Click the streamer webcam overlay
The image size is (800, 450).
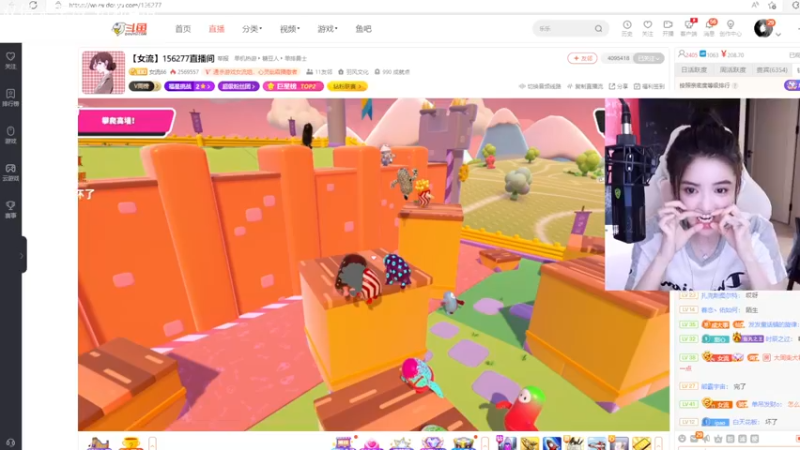coord(702,194)
